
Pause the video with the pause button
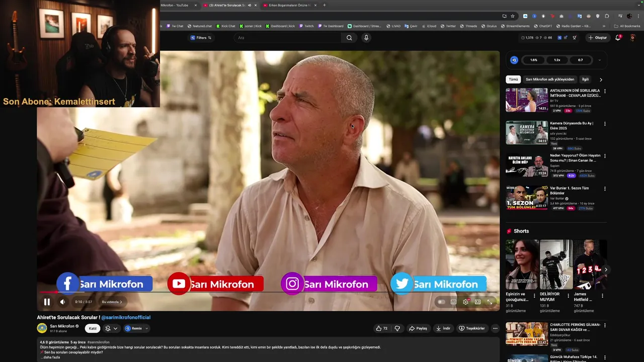click(47, 302)
